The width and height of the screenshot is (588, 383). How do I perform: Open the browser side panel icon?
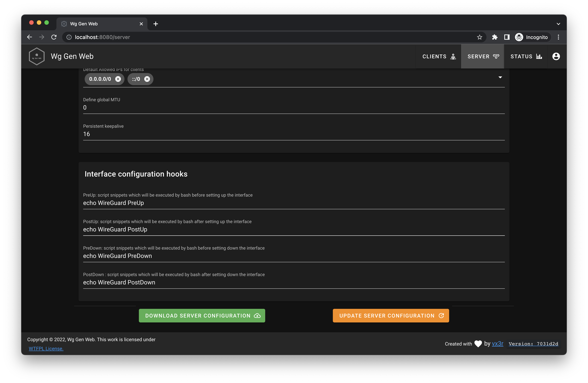[507, 37]
